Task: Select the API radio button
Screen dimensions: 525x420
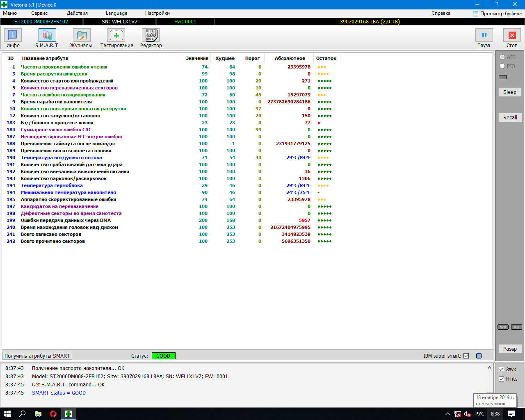Action: click(502, 57)
